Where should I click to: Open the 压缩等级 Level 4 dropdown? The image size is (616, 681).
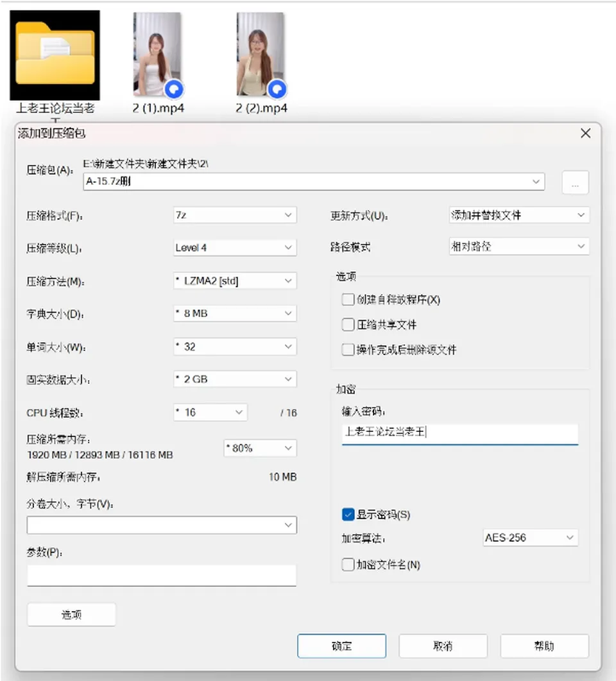(x=235, y=248)
